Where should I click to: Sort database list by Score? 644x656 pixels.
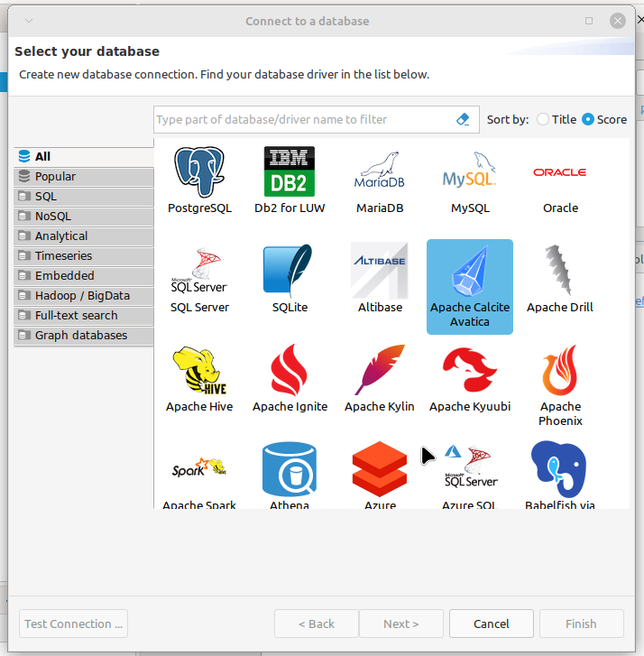[604, 119]
